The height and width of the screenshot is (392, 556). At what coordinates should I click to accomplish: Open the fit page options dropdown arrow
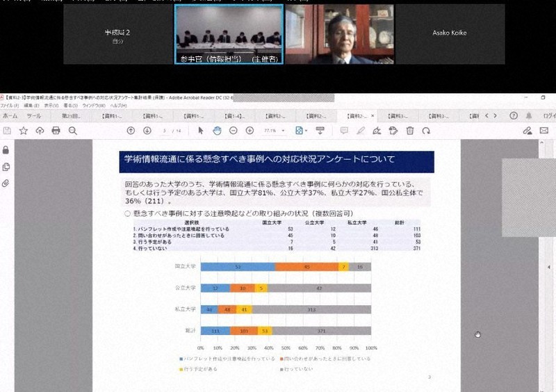coord(306,131)
